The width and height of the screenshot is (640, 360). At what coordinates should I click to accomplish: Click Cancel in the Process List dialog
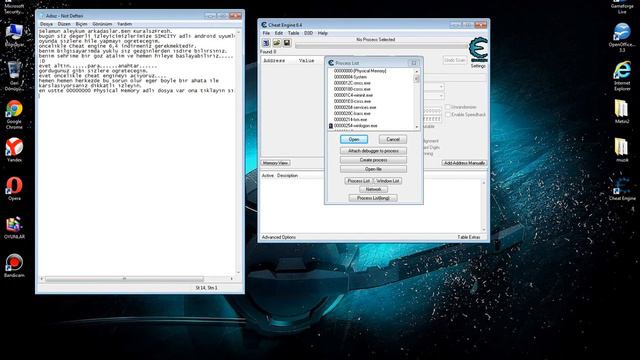coord(393,140)
